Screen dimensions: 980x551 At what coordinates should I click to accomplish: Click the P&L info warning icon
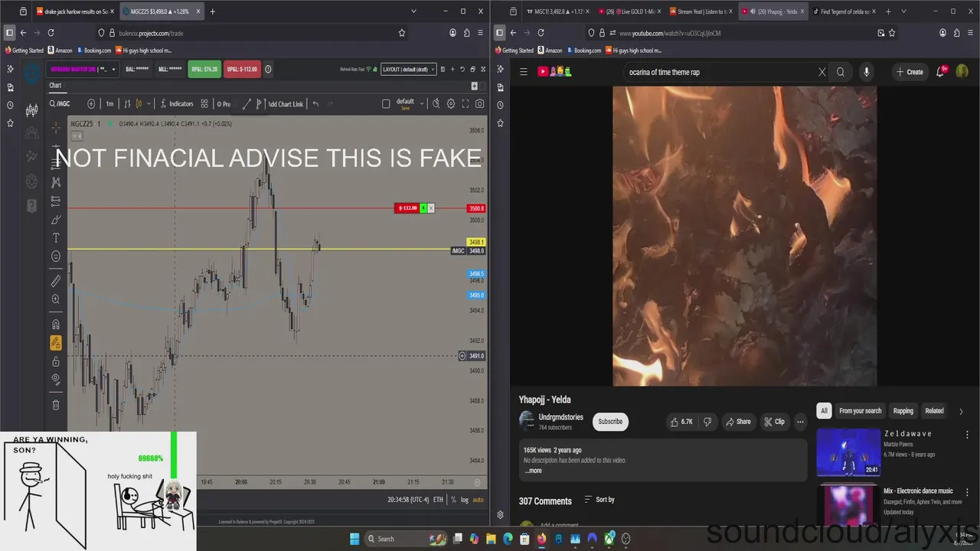coord(268,69)
